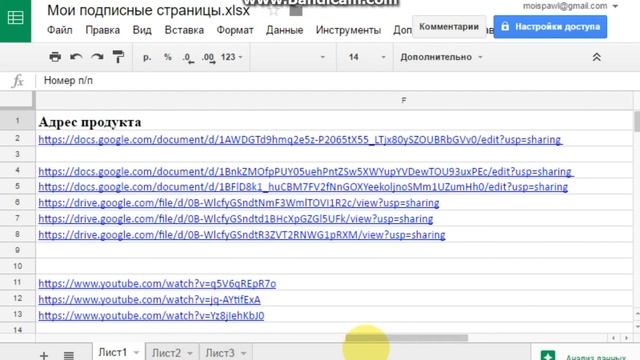
Task: Open the YouTube link in row 11
Action: [x=157, y=283]
